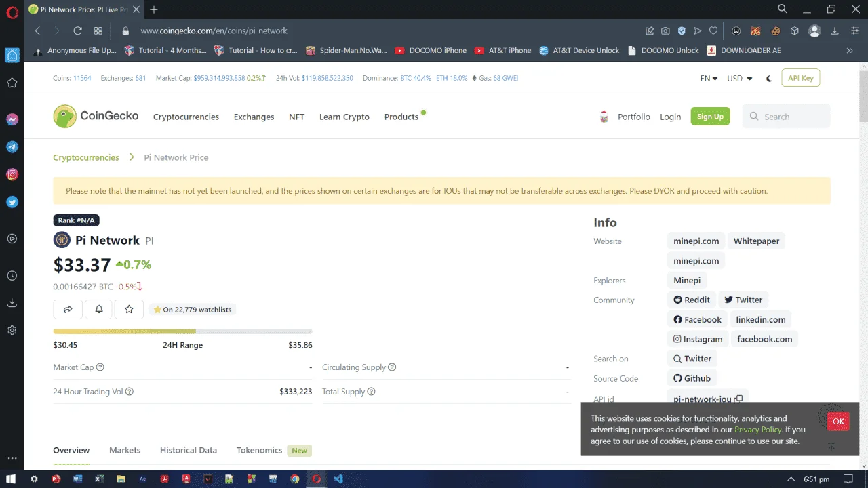Reload the current page
This screenshot has width=868, height=488.
click(77, 30)
